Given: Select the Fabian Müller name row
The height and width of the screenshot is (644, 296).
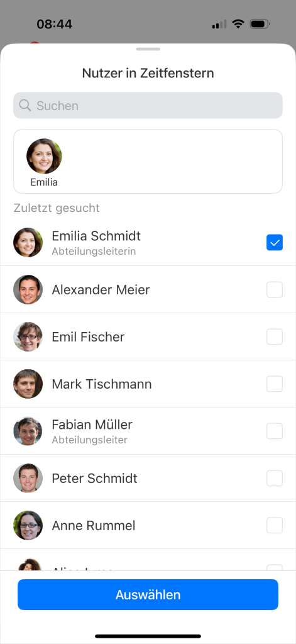Looking at the screenshot, I should (148, 431).
